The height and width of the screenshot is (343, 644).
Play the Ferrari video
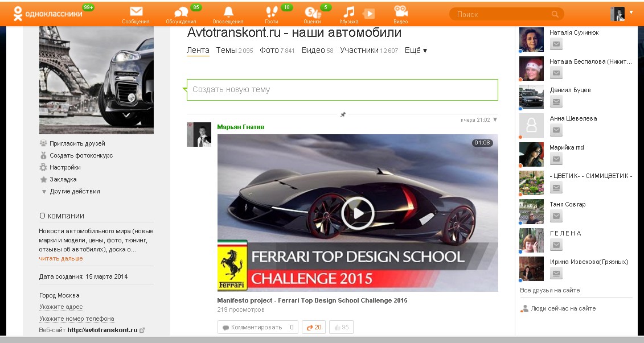click(x=358, y=213)
